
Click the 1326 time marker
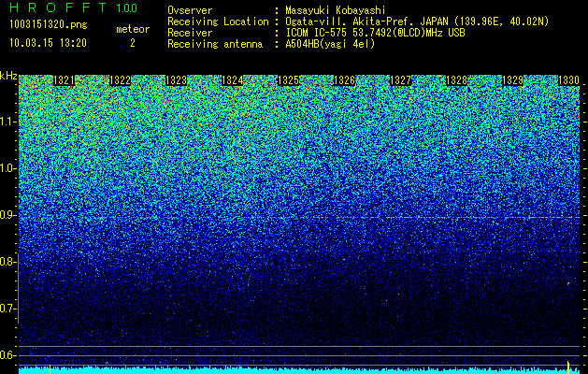point(344,80)
